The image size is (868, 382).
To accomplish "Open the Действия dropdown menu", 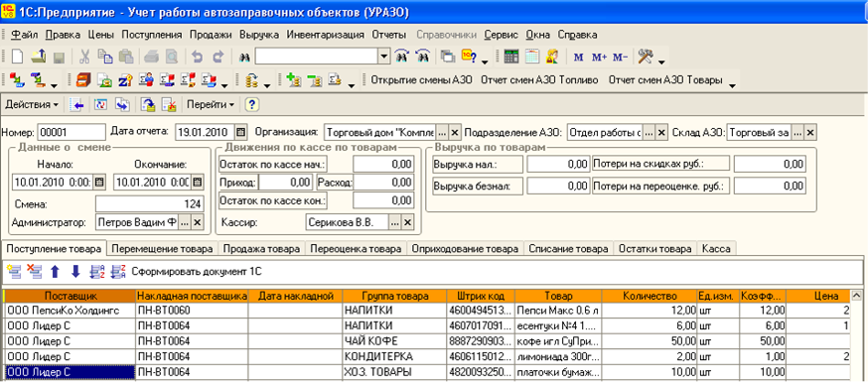I will [32, 104].
